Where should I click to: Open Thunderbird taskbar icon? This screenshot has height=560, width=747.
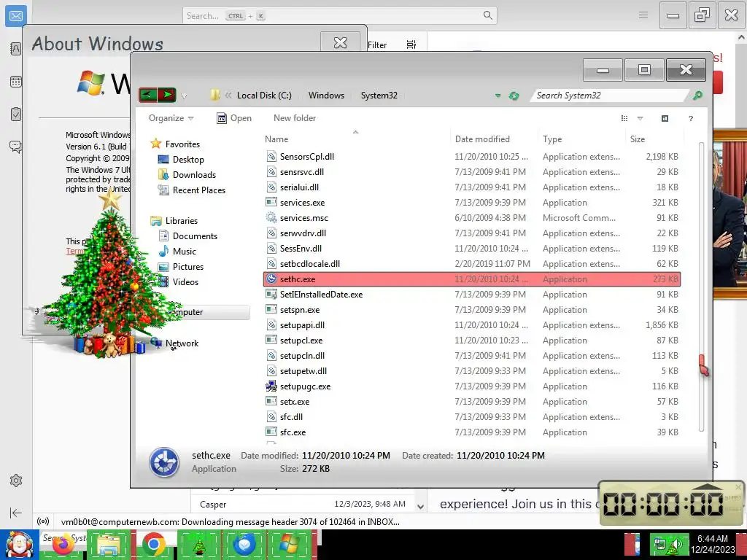[245, 545]
